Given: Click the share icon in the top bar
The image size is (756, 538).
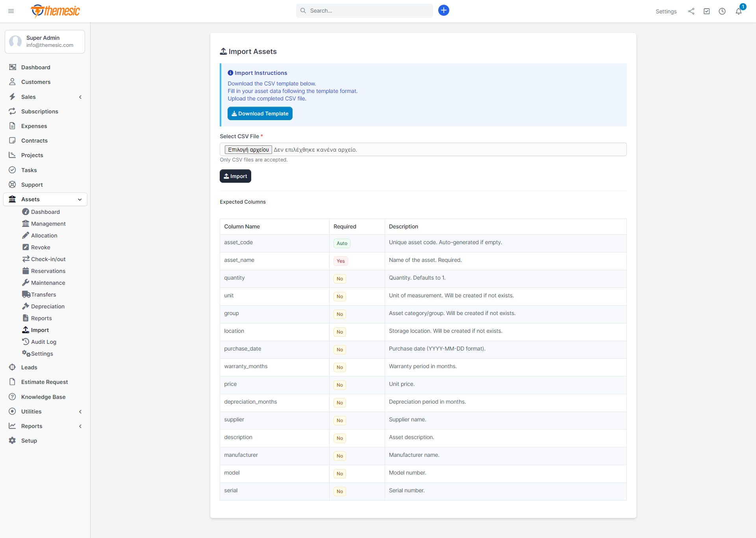Looking at the screenshot, I should pos(691,11).
